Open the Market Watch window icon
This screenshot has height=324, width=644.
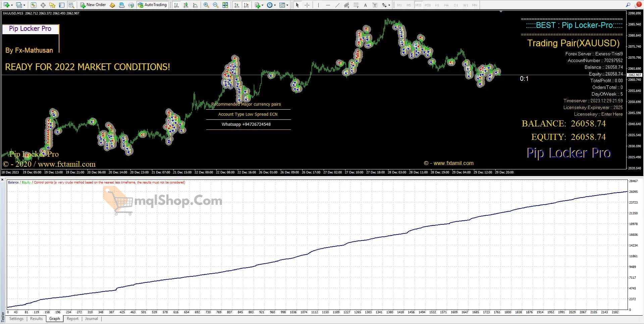(34, 5)
